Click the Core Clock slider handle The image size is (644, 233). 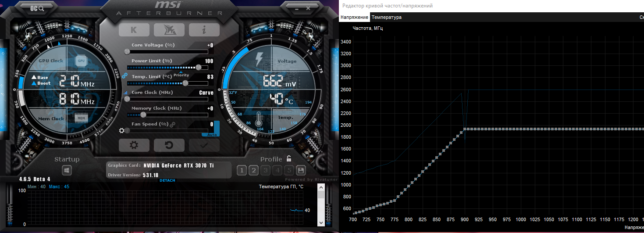pos(127,99)
